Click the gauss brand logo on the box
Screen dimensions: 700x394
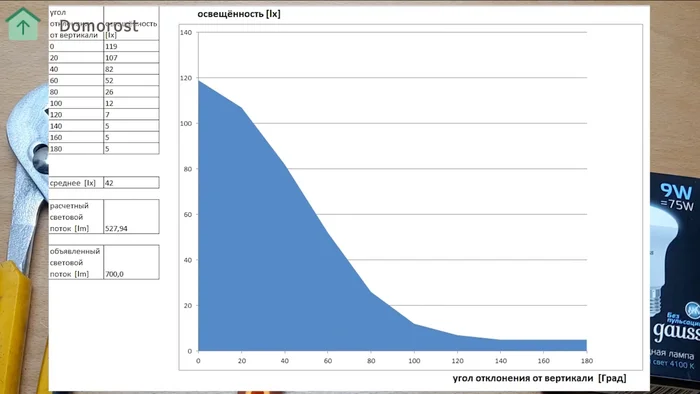click(676, 332)
